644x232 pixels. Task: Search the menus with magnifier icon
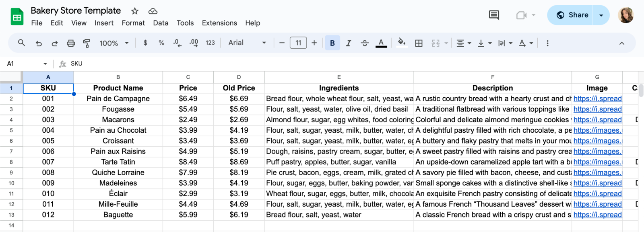(22, 43)
